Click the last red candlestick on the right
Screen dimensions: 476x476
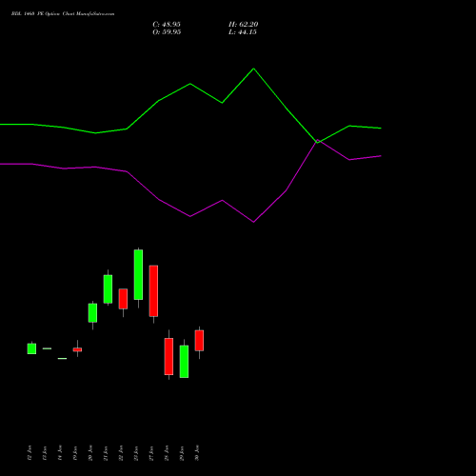point(199,341)
